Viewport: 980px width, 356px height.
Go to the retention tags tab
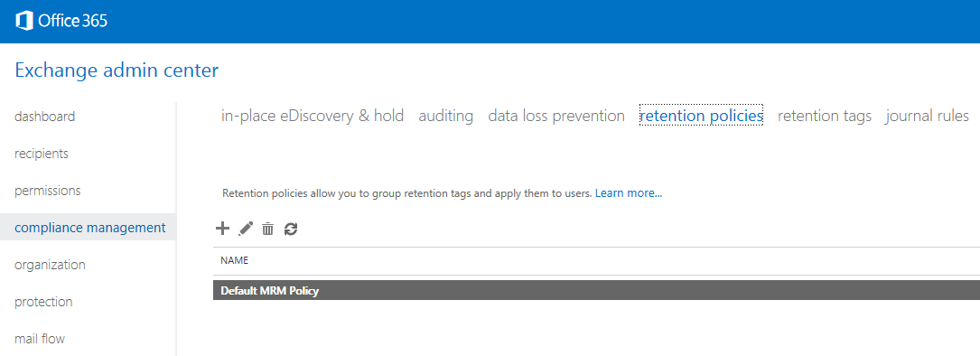click(x=825, y=116)
